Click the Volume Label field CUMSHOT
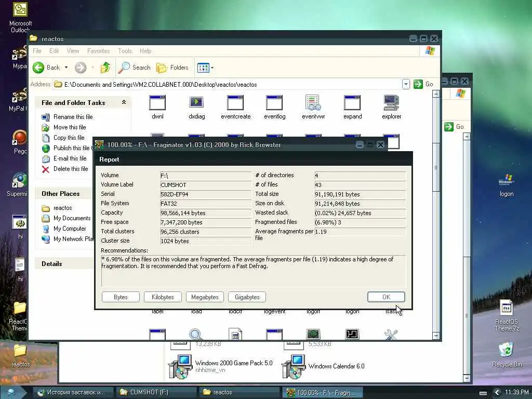The image size is (532, 399). [206, 185]
